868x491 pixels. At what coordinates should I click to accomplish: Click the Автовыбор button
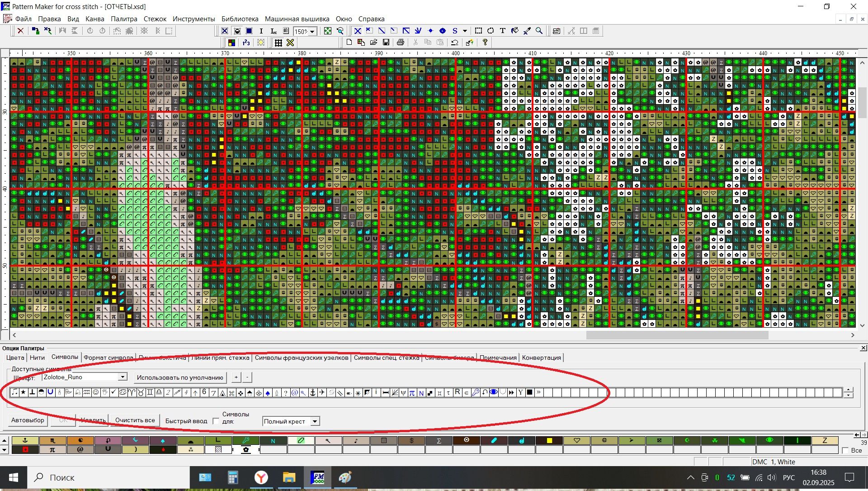(28, 420)
